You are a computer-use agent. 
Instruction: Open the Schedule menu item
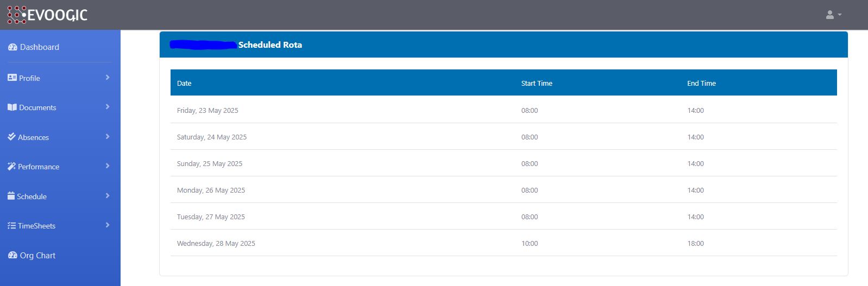coord(60,196)
